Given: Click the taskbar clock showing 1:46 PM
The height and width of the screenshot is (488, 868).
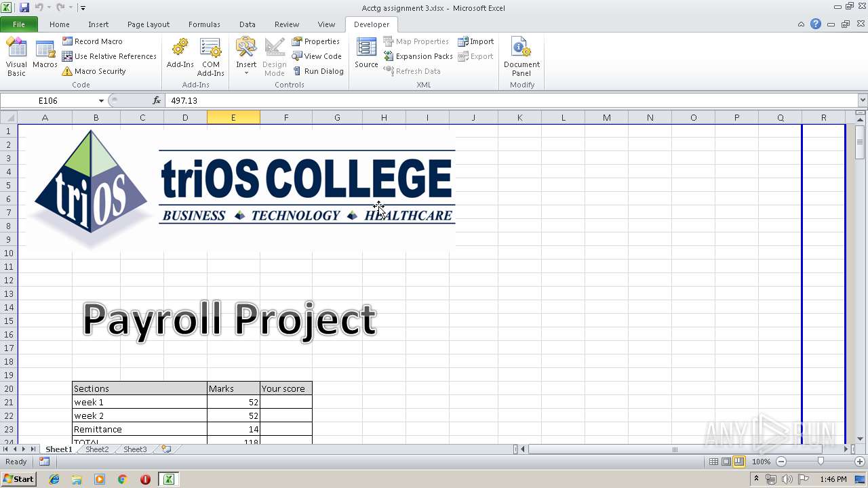Looking at the screenshot, I should pyautogui.click(x=833, y=479).
